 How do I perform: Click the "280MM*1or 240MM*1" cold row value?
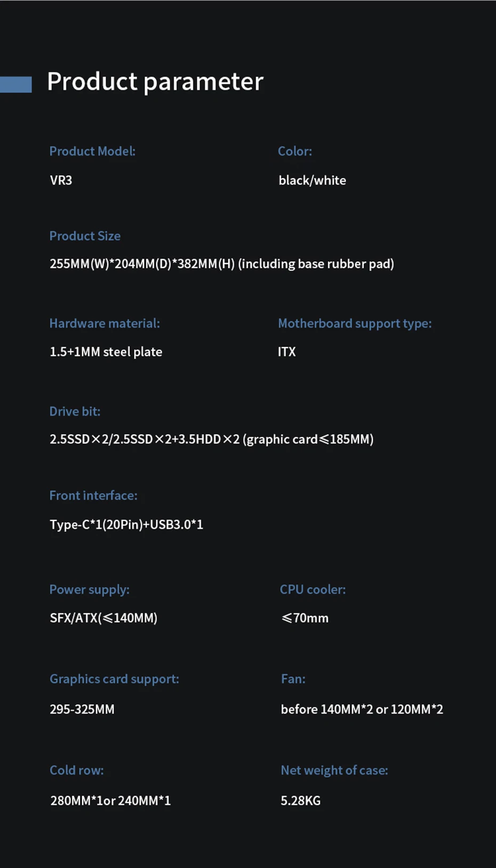(x=110, y=801)
